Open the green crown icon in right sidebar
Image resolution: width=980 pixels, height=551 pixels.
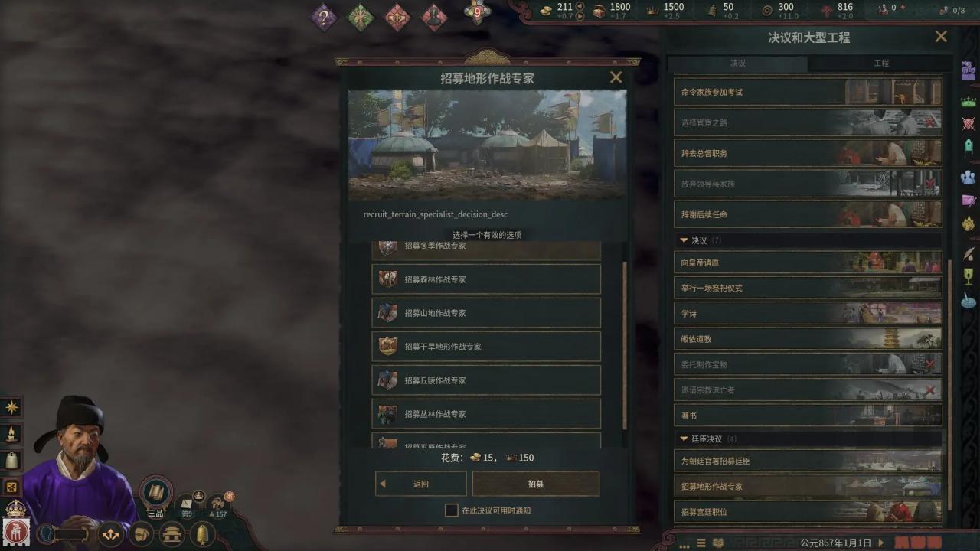[x=969, y=101]
